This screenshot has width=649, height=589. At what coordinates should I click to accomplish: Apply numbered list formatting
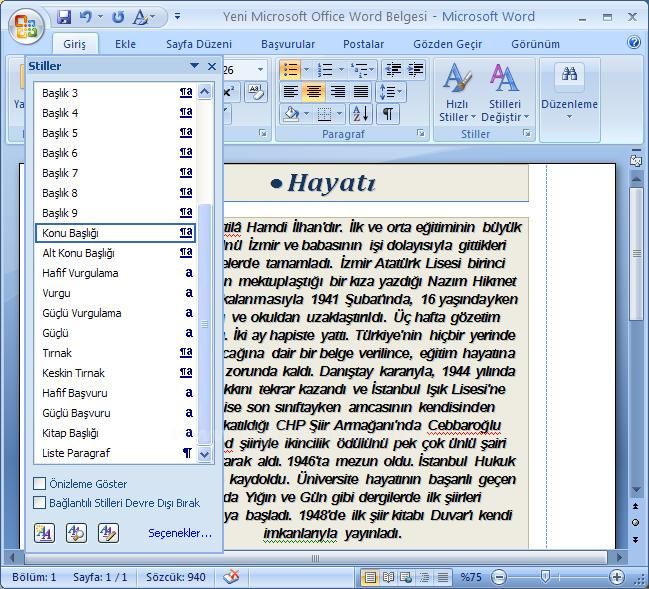tap(325, 70)
